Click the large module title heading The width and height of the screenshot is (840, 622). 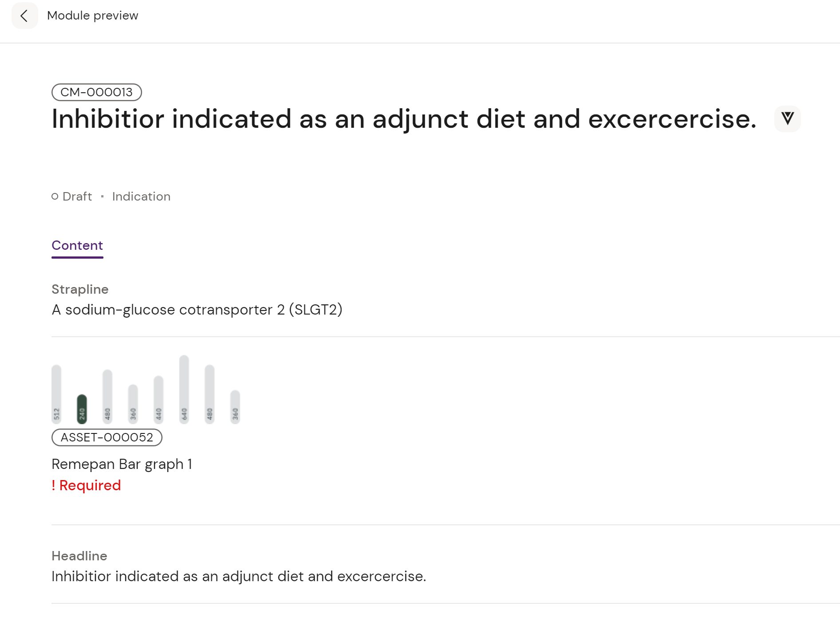pyautogui.click(x=404, y=119)
